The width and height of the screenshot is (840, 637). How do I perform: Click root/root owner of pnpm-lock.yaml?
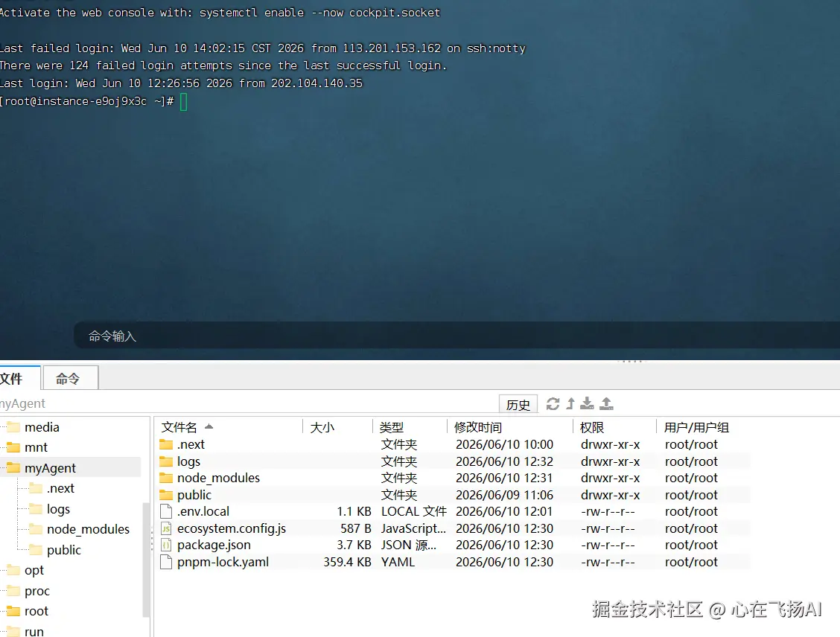(691, 562)
